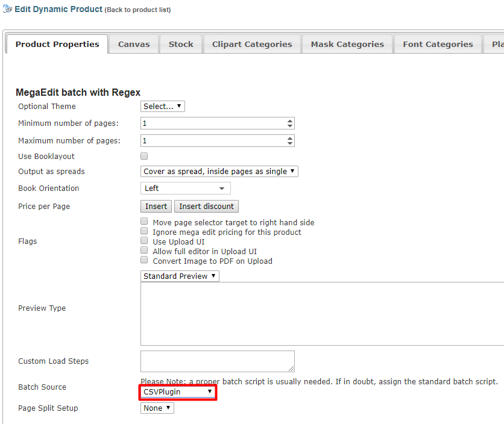Open the Clipart Categories tab
Viewport: 504px width, 424px height.
point(252,44)
